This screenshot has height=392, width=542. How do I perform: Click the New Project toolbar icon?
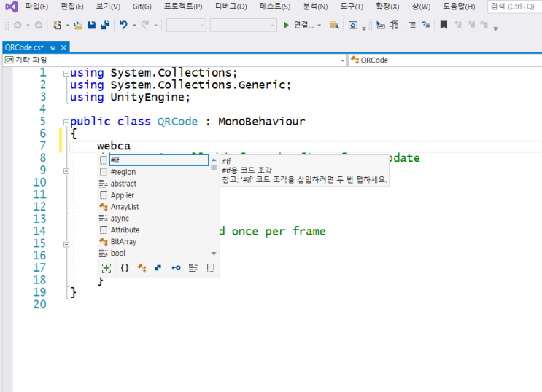57,25
